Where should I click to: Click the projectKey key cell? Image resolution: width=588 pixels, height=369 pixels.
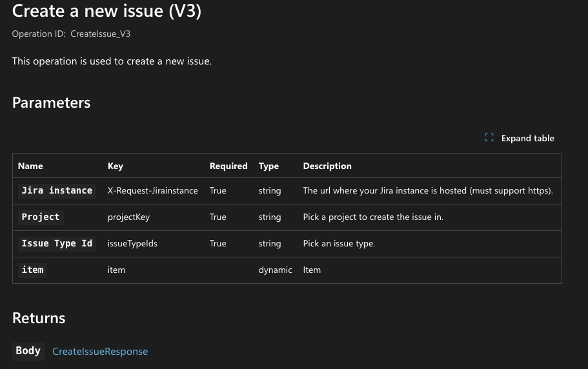click(x=128, y=217)
